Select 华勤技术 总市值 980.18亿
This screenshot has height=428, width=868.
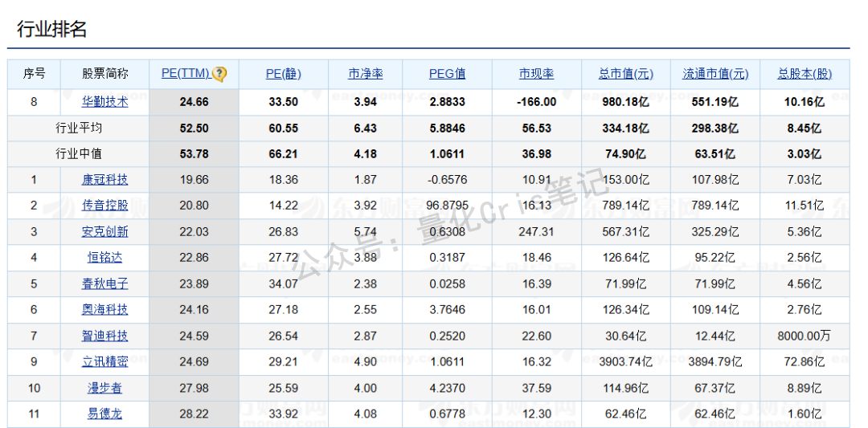coord(625,102)
